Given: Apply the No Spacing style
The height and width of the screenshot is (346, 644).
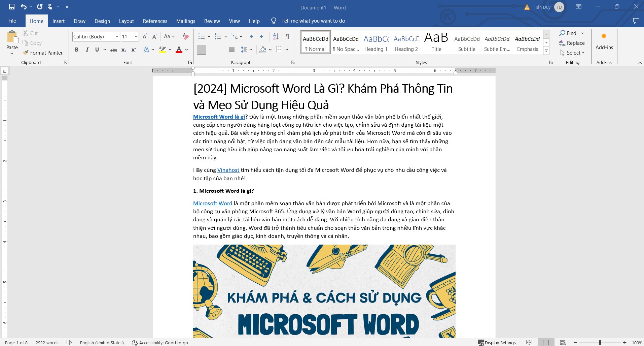Looking at the screenshot, I should [346, 42].
